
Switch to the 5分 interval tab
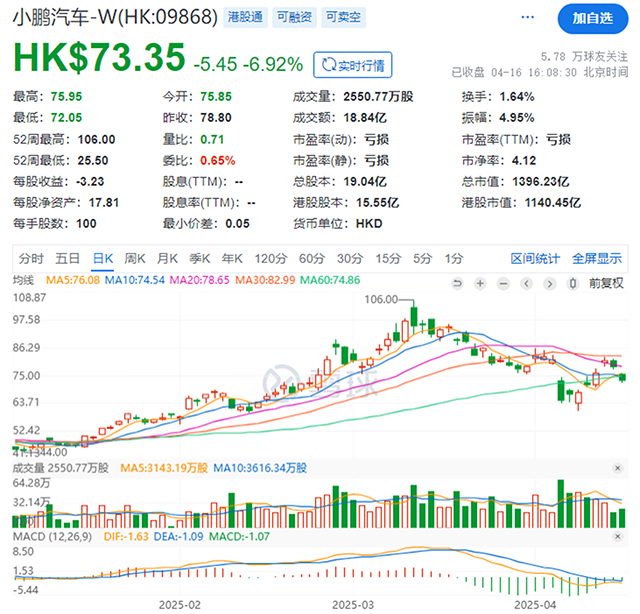click(422, 258)
